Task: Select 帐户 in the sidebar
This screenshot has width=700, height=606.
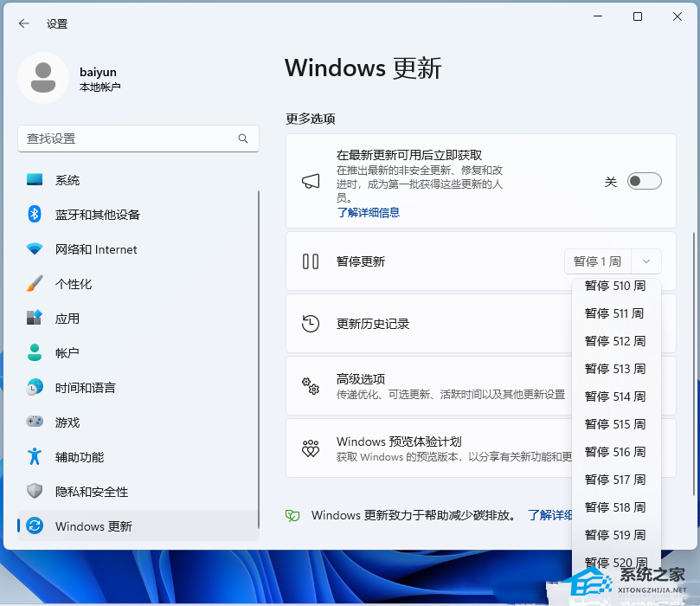Action: [x=62, y=353]
